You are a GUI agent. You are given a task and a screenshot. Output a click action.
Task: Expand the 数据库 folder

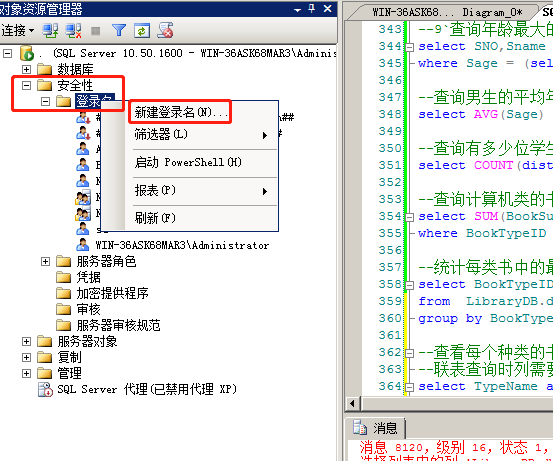coord(26,69)
